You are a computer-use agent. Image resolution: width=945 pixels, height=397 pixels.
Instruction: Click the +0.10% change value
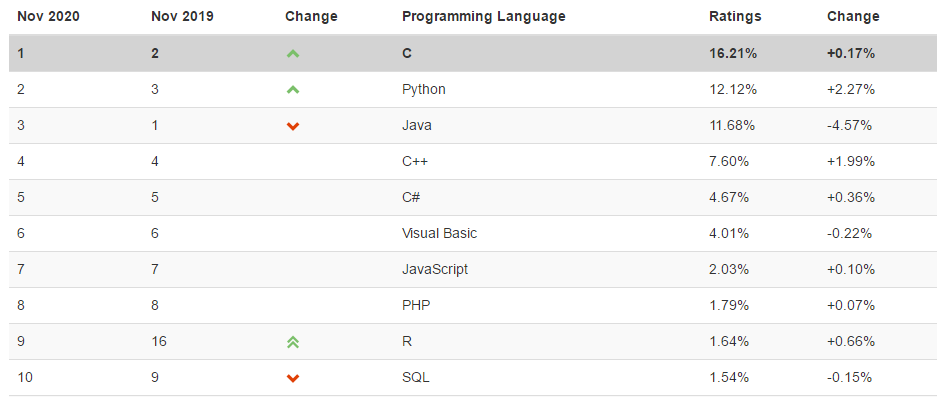point(851,270)
